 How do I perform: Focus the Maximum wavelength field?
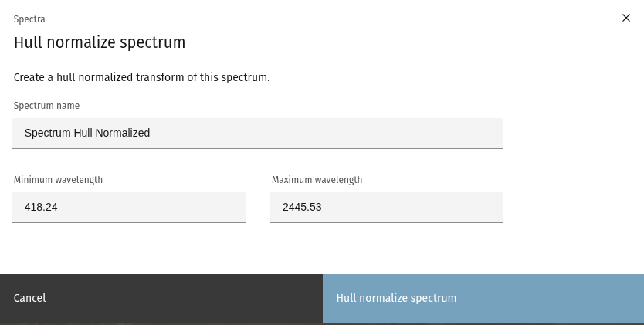point(387,207)
